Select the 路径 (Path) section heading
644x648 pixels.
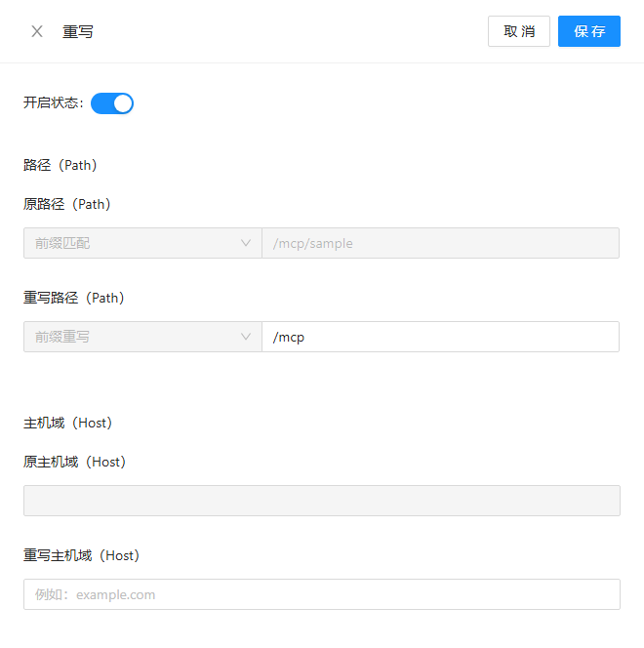[x=60, y=165]
